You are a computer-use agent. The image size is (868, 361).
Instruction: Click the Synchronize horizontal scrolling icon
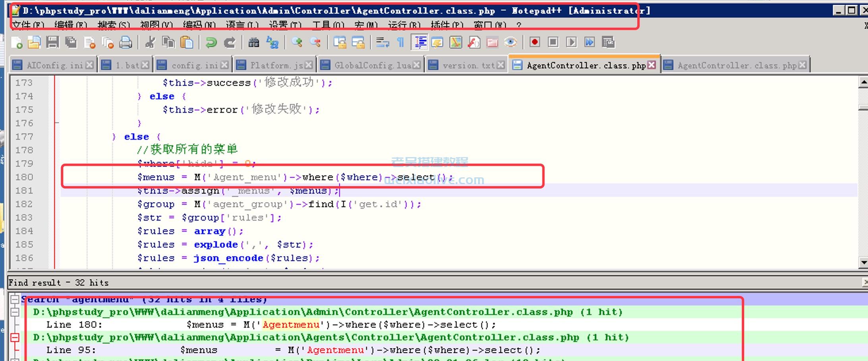358,42
